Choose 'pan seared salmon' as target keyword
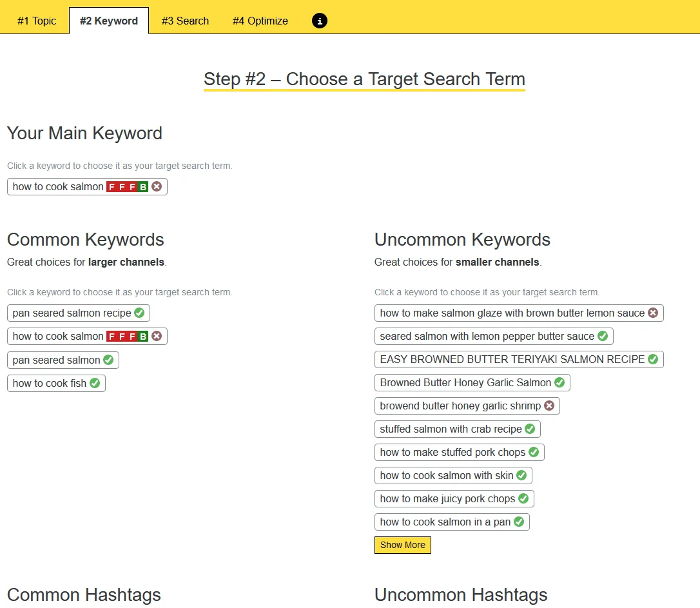 coord(56,360)
